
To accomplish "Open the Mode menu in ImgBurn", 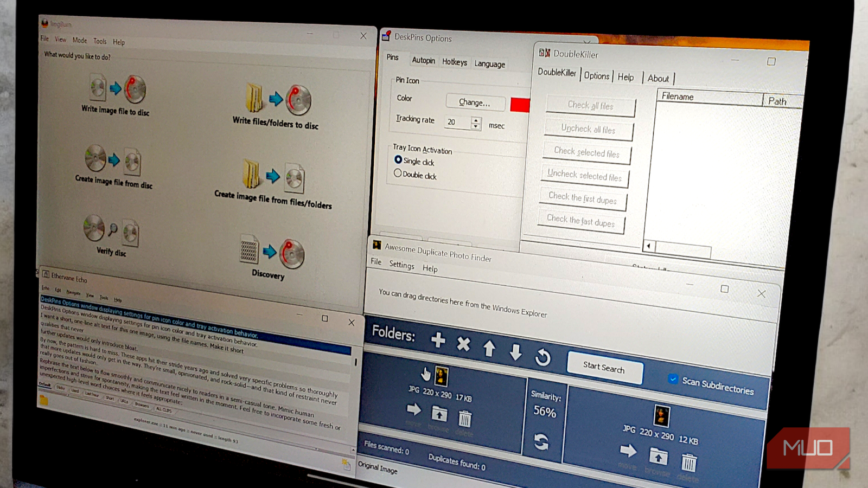I will point(80,40).
